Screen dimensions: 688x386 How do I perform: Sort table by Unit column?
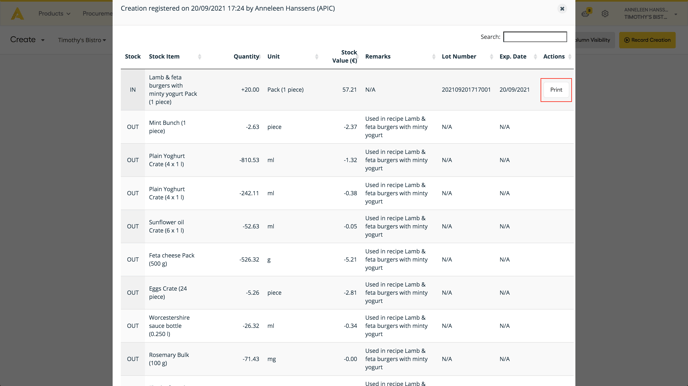(293, 57)
